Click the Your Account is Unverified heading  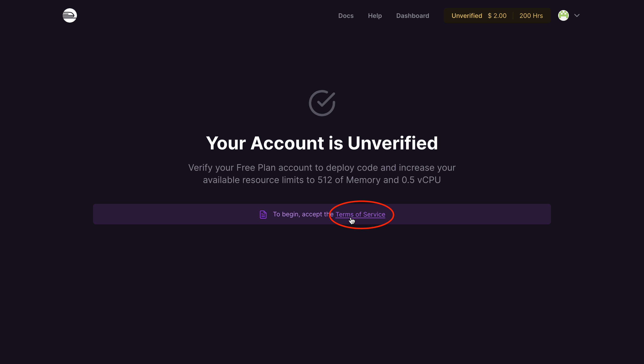(x=322, y=143)
